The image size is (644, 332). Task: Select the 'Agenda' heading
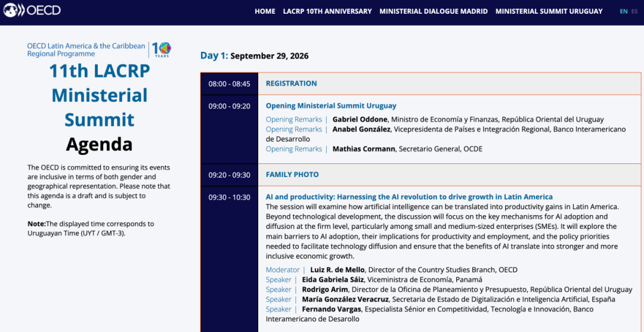(100, 144)
